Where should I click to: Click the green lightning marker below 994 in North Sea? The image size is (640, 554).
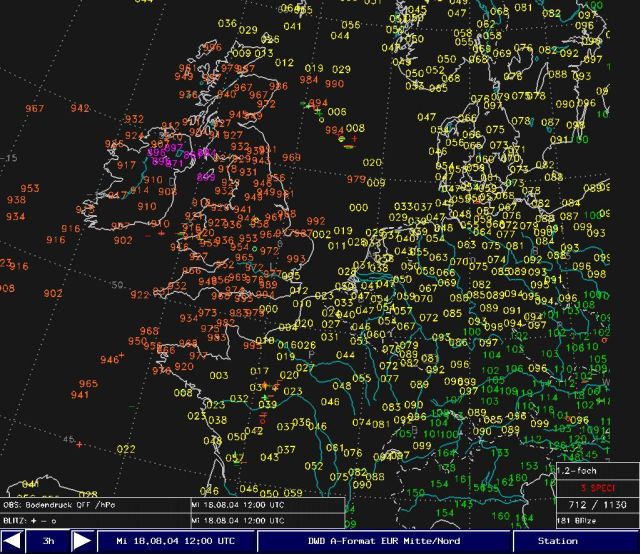[x=318, y=113]
